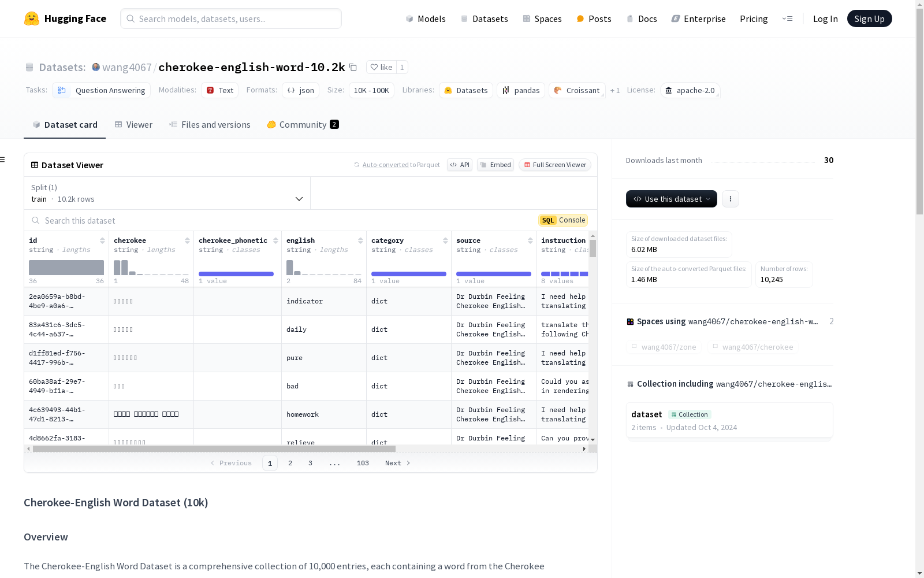Open the more navigation menu icon
Screen dimensions: 924x578
tap(787, 18)
